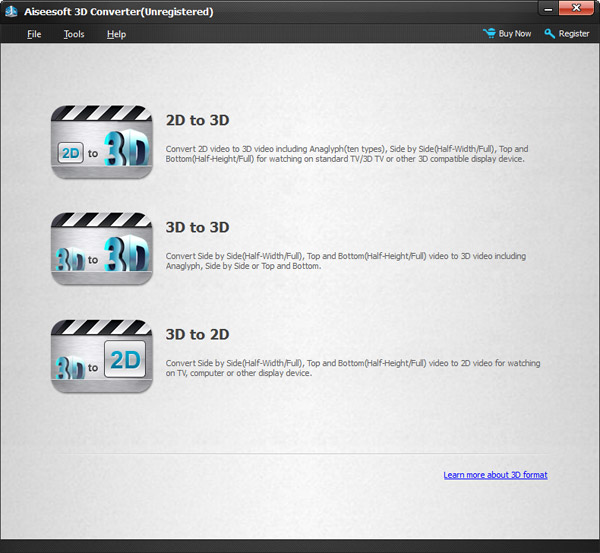Open the Tools menu

point(74,34)
